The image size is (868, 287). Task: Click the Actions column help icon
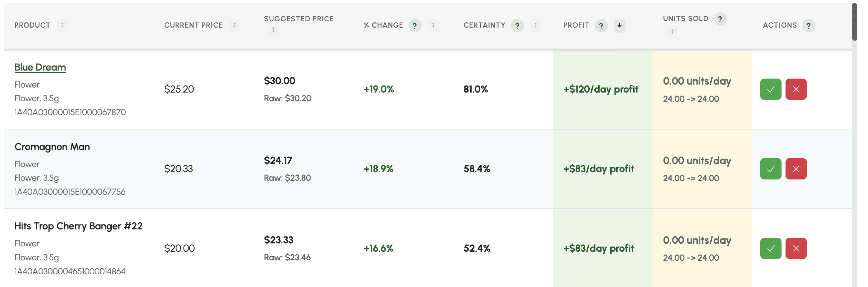[x=808, y=26]
